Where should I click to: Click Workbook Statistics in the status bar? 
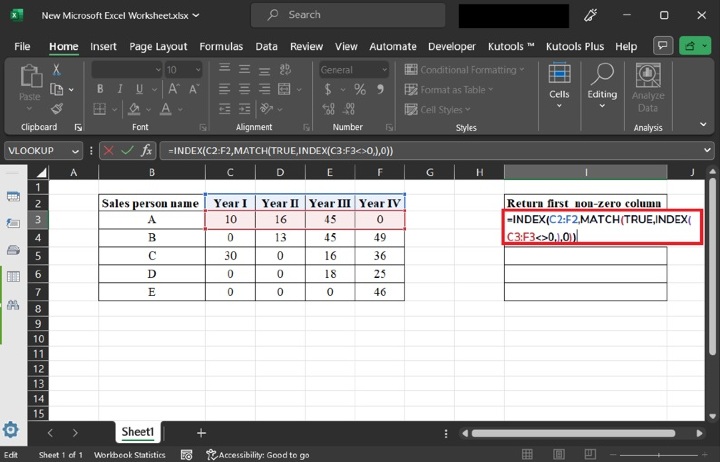click(x=130, y=455)
